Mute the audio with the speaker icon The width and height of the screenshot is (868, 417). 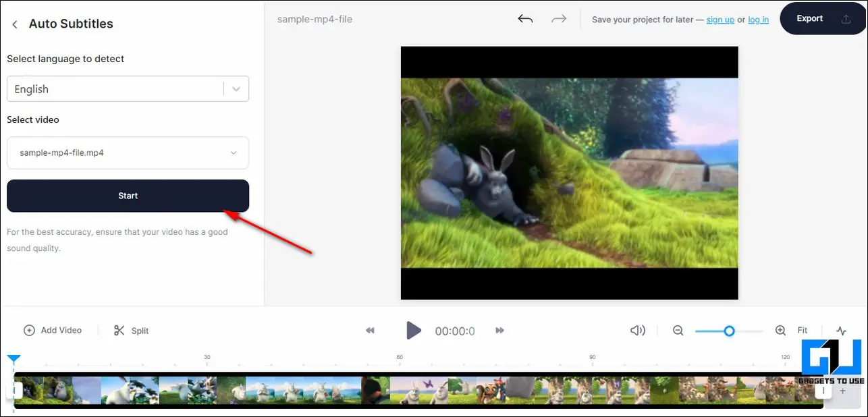[x=637, y=330]
